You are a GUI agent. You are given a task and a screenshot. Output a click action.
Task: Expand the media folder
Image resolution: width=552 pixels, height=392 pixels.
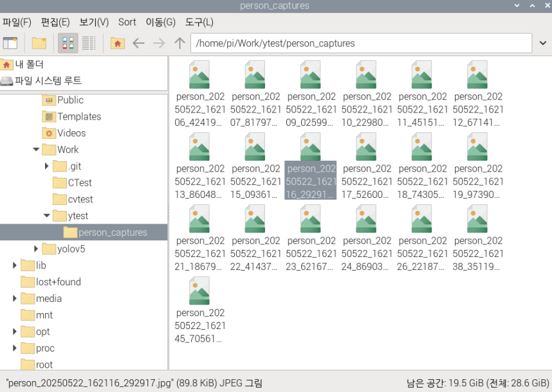tap(14, 298)
